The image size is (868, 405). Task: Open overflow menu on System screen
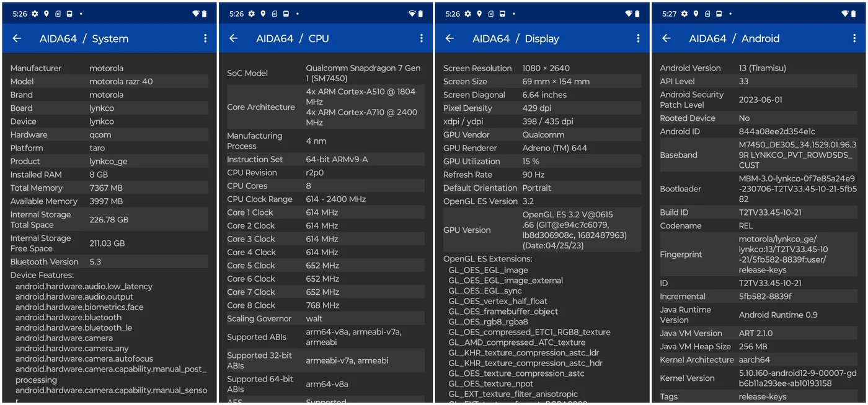click(205, 38)
